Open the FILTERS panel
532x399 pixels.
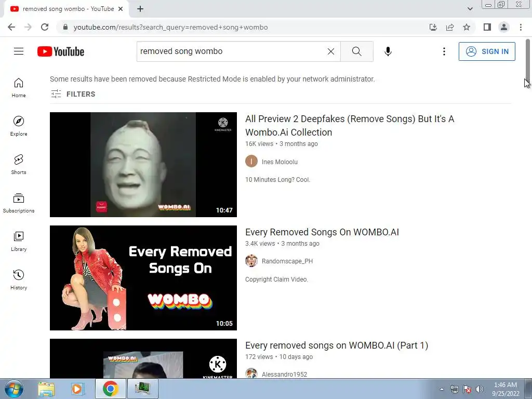[73, 94]
